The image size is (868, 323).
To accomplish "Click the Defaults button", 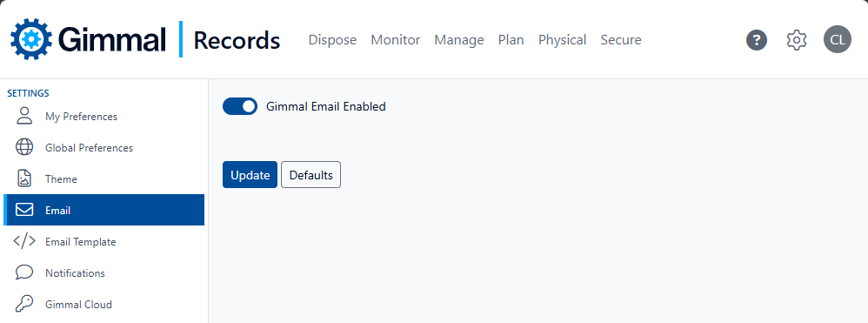I will pos(310,175).
